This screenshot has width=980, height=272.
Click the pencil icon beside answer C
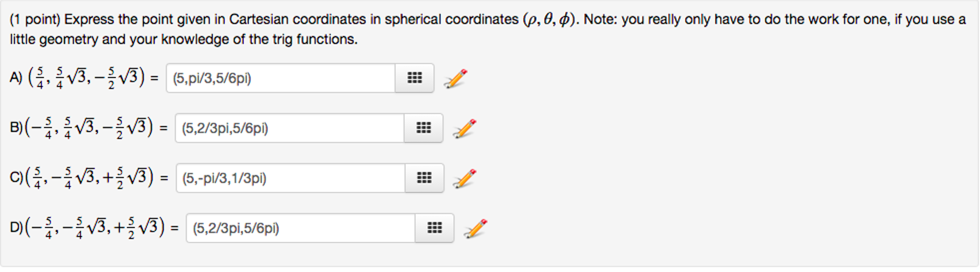tap(465, 178)
